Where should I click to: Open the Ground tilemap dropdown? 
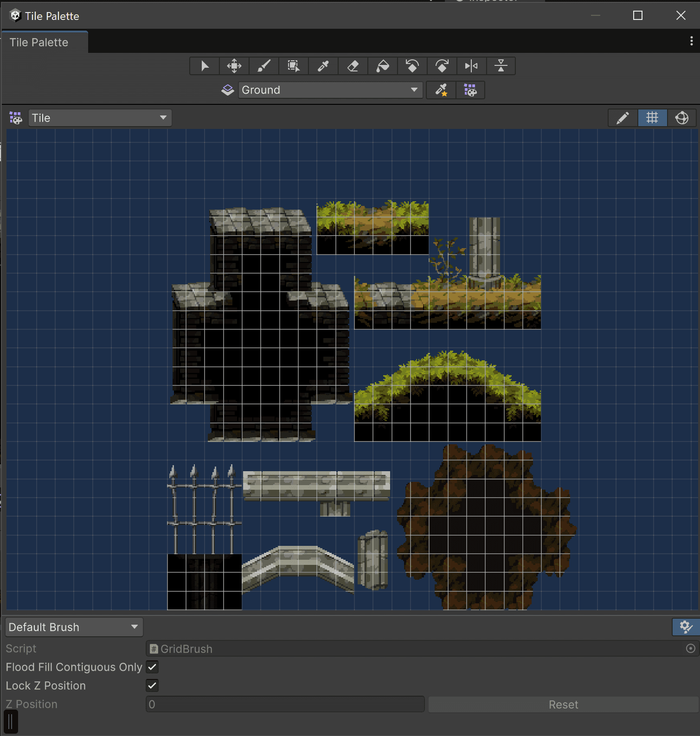(x=330, y=90)
